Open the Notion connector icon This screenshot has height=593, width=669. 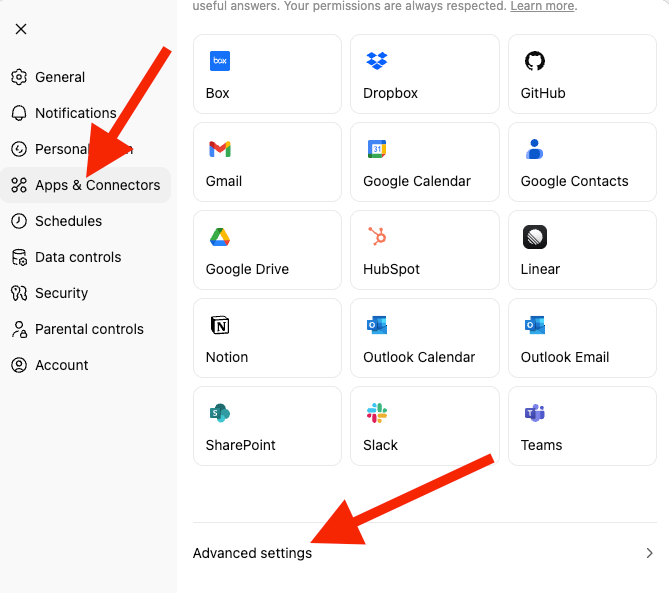(x=220, y=325)
